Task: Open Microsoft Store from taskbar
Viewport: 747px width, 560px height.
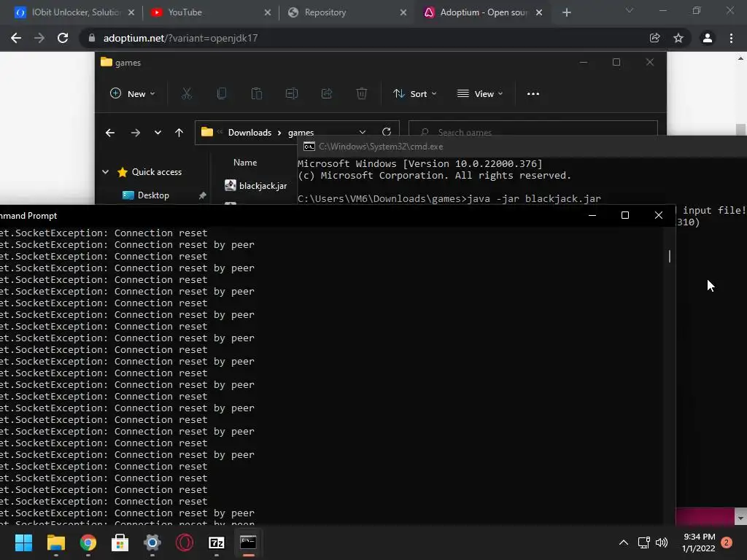Action: click(120, 542)
